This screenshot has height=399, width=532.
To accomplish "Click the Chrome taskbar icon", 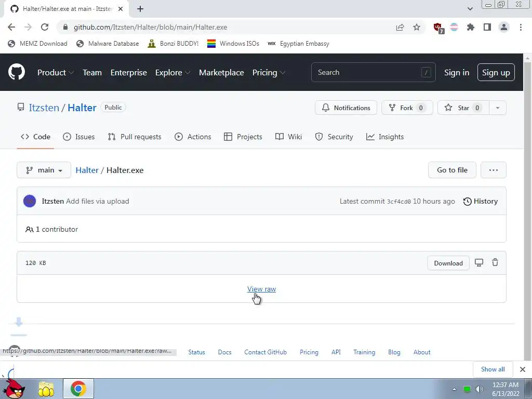I will (78, 389).
